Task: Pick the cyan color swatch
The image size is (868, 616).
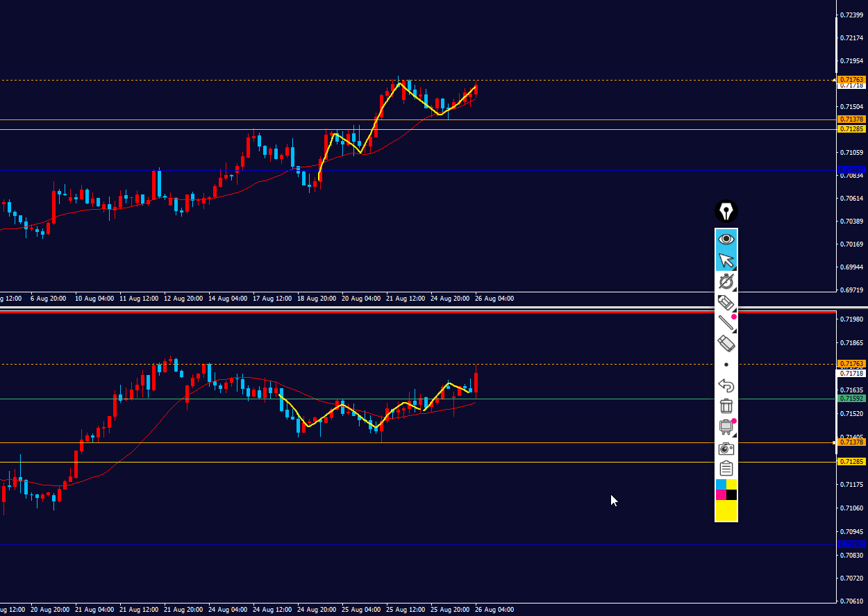Action: [721, 484]
